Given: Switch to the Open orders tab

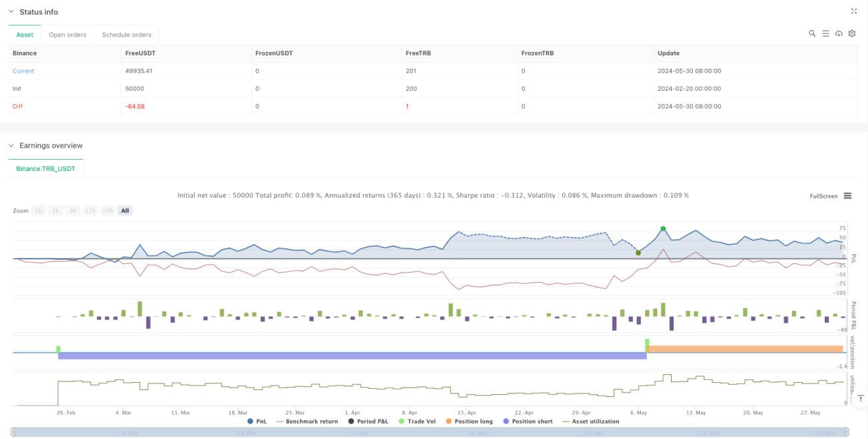Looking at the screenshot, I should click(67, 35).
